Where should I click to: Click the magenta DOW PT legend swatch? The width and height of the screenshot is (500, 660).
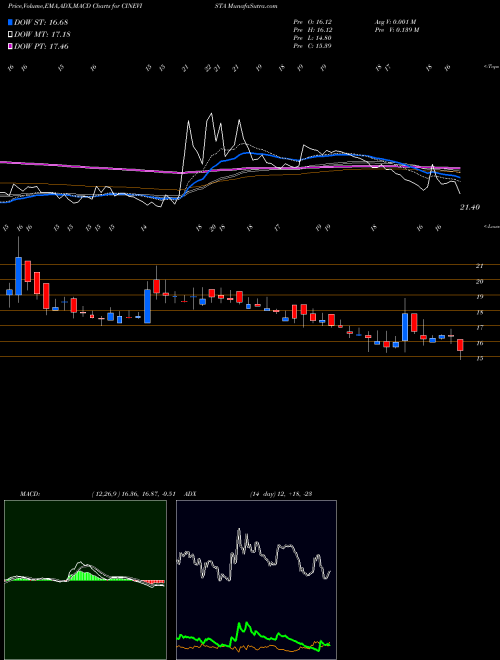click(x=10, y=46)
